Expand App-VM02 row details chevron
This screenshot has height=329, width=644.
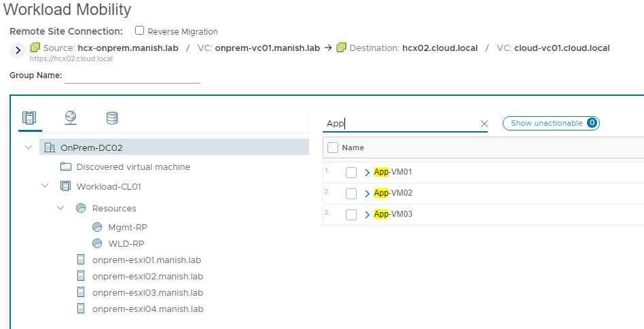pos(368,194)
